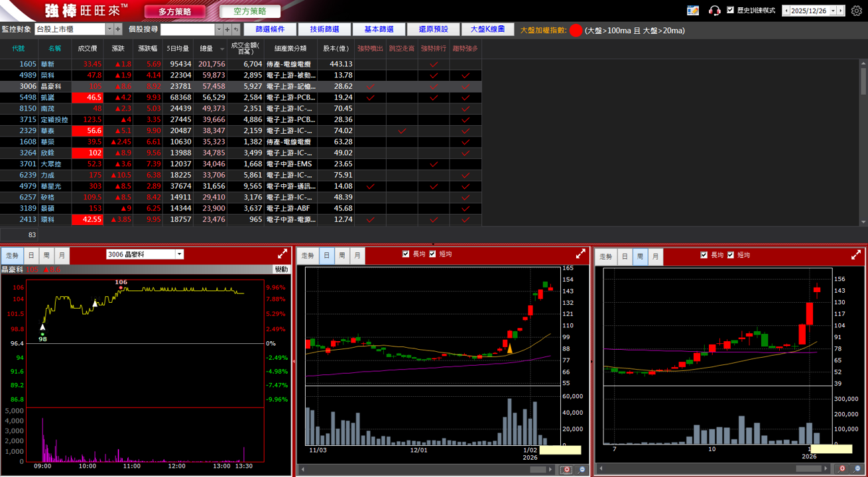Sort by 股本(億) column header
Viewport: 868px width, 477px height.
coord(336,48)
